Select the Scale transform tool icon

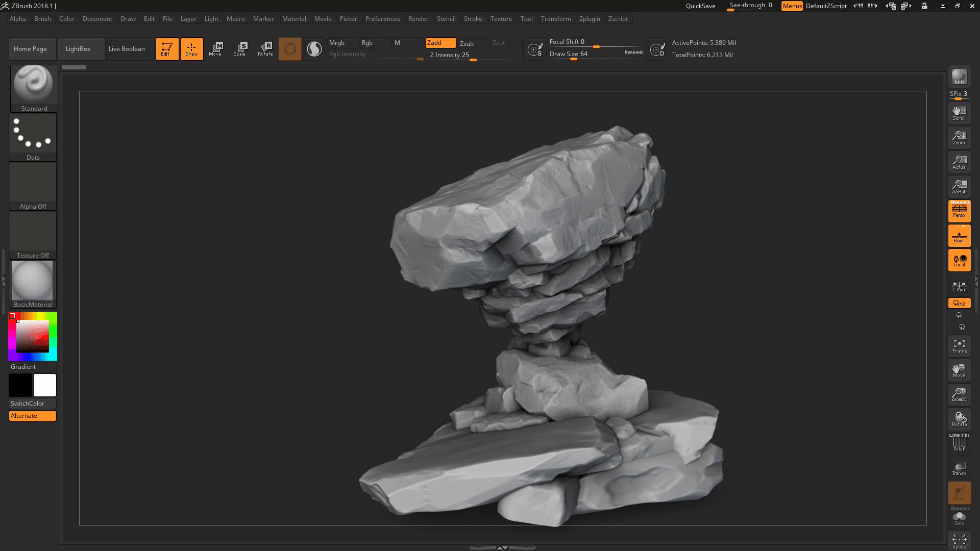point(240,48)
